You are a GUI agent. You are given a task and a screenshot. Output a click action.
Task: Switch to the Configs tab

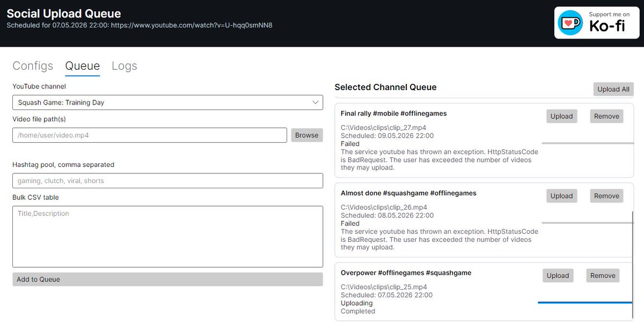(33, 66)
